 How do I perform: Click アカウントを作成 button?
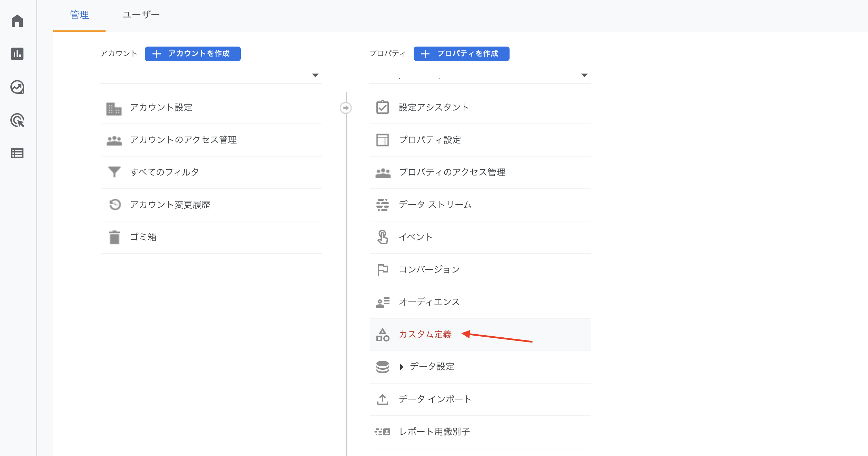coord(193,54)
